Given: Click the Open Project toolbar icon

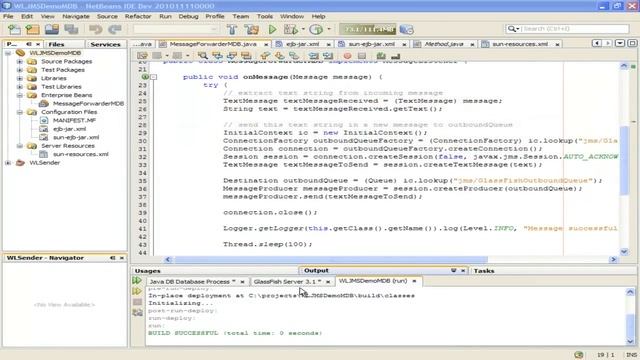Looking at the screenshot, I should (52, 29).
